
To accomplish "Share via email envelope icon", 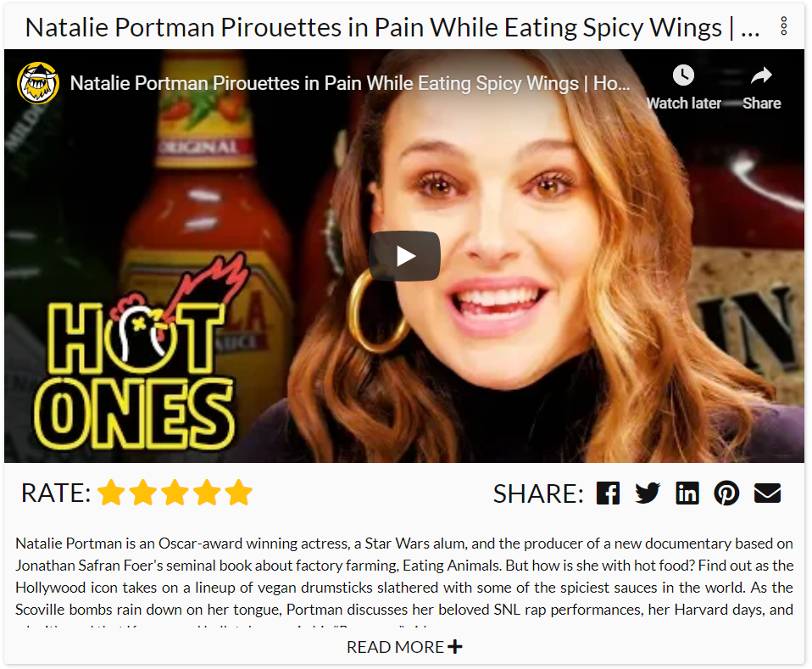I will (x=767, y=493).
